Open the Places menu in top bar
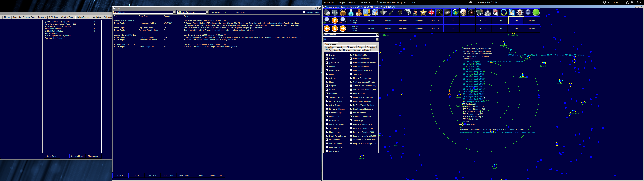This screenshot has height=181, width=644. (365, 2)
